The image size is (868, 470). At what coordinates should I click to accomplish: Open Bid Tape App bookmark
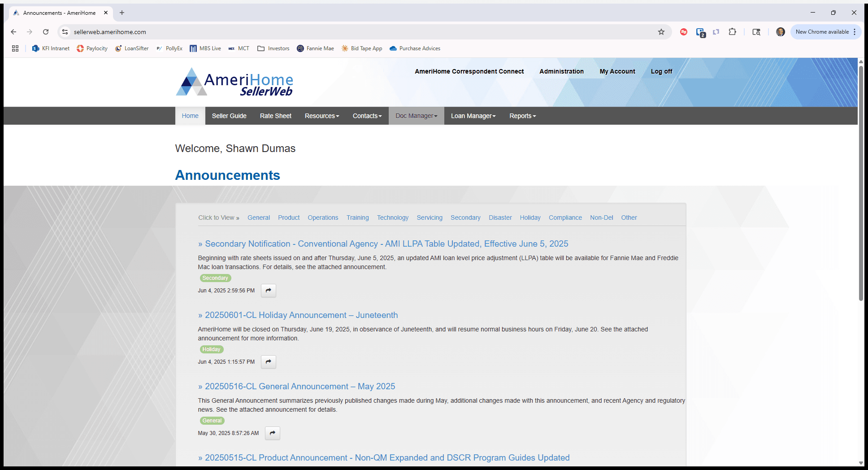click(x=362, y=48)
